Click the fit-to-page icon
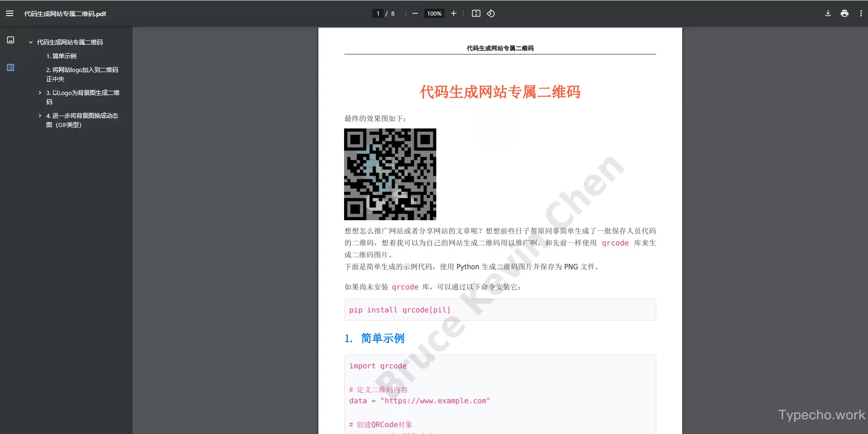The width and height of the screenshot is (868, 434). [x=476, y=13]
